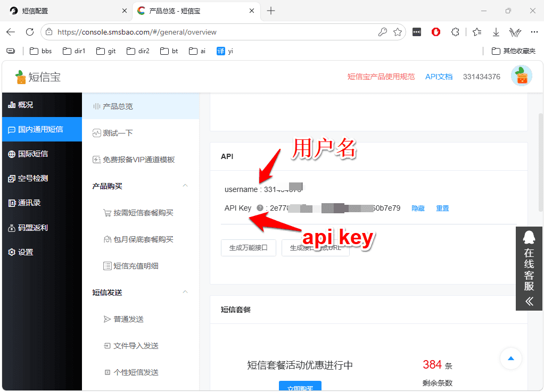Open the bbs bookmarks folder
Screen dimensions: 544x392
41,51
